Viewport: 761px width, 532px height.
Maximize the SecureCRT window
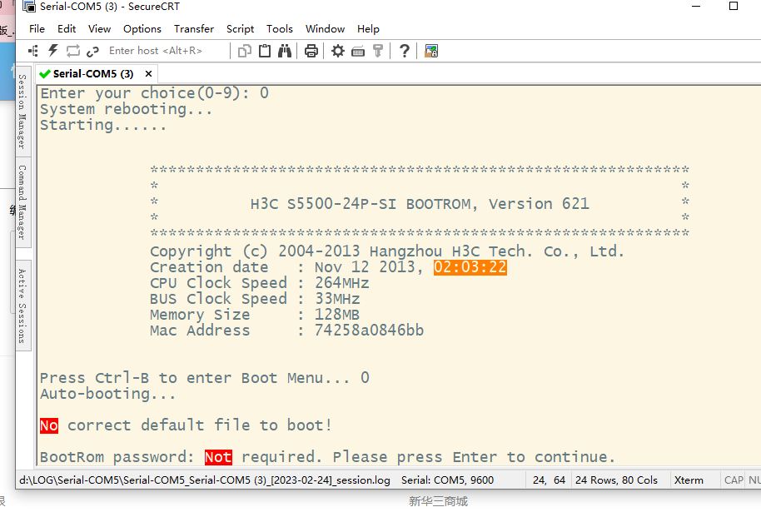point(734,7)
